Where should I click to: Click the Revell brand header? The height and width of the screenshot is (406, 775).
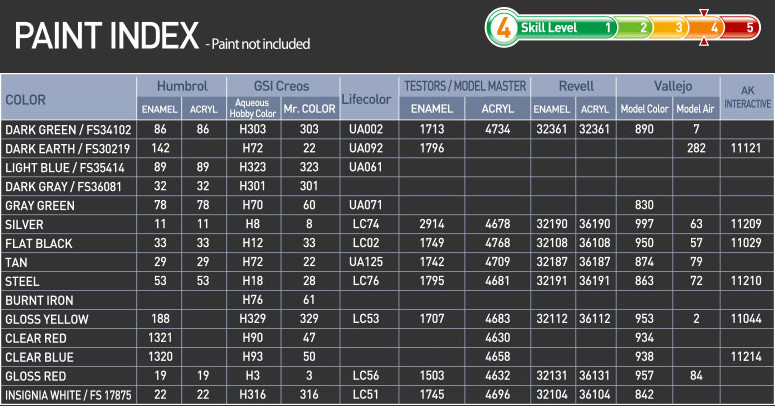[576, 86]
